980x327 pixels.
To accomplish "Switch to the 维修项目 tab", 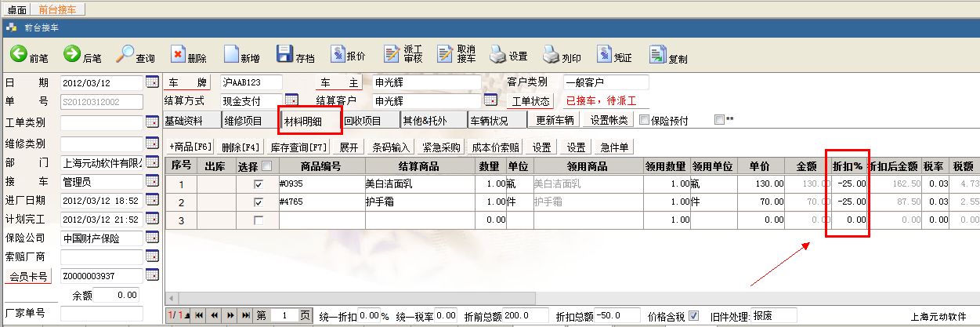I will (x=250, y=121).
